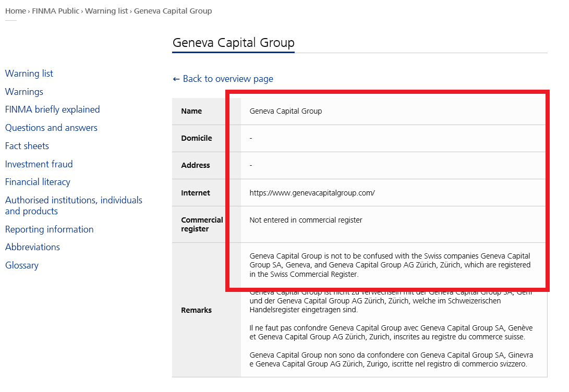Click the Geneva Capital Group name value
This screenshot has width=569, height=392.
(x=286, y=111)
